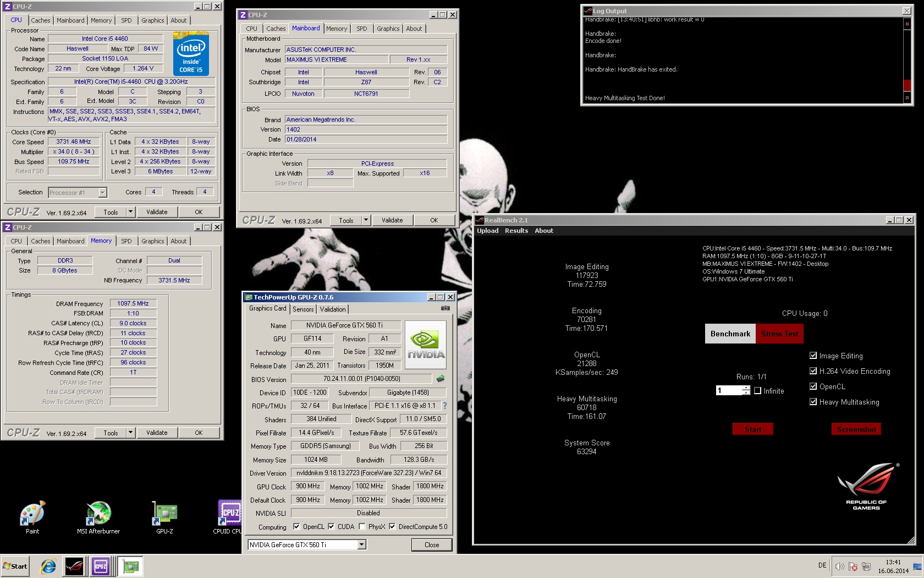Click Log Output scrollbar down arrow
924x578 pixels.
tap(907, 98)
